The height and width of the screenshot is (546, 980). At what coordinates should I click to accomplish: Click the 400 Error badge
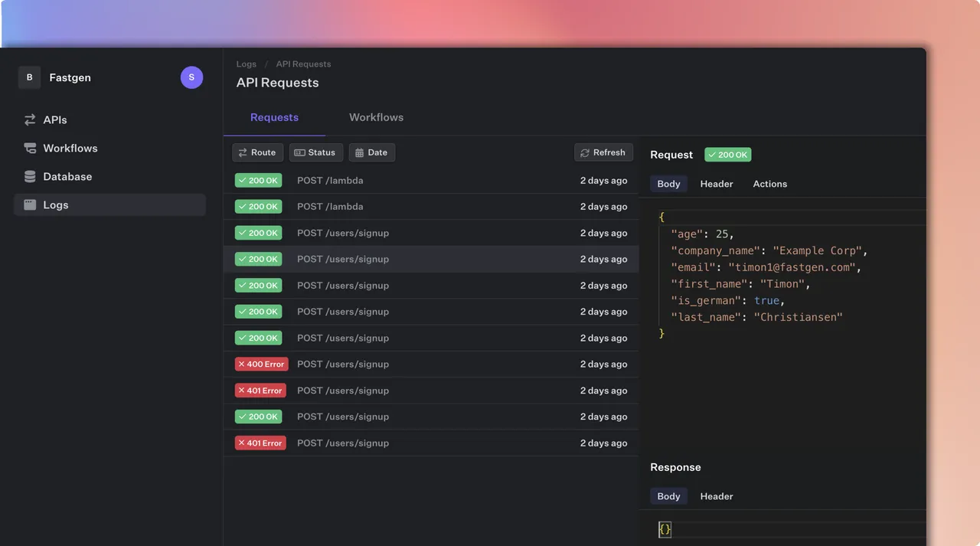[x=261, y=364]
